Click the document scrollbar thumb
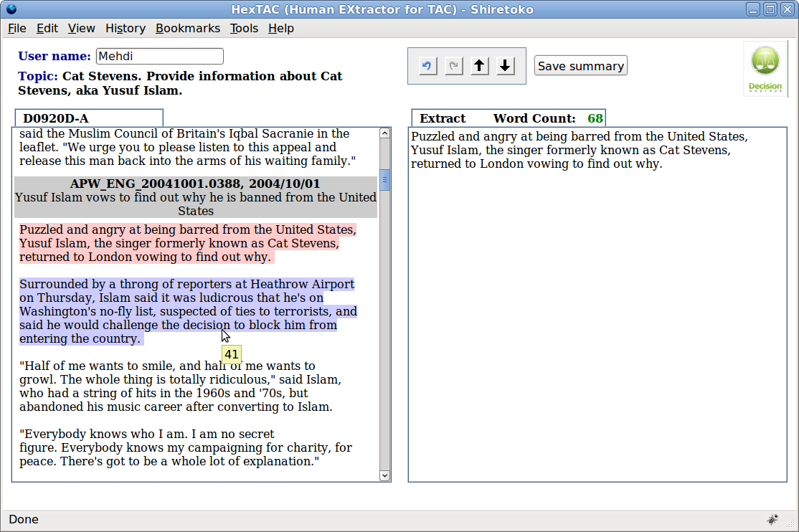799x532 pixels. [384, 180]
